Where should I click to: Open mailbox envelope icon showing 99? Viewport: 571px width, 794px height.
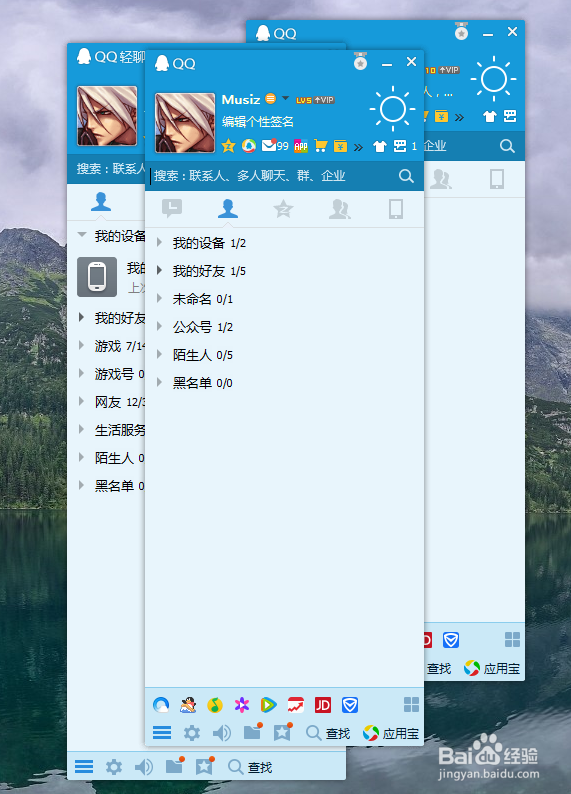point(274,146)
